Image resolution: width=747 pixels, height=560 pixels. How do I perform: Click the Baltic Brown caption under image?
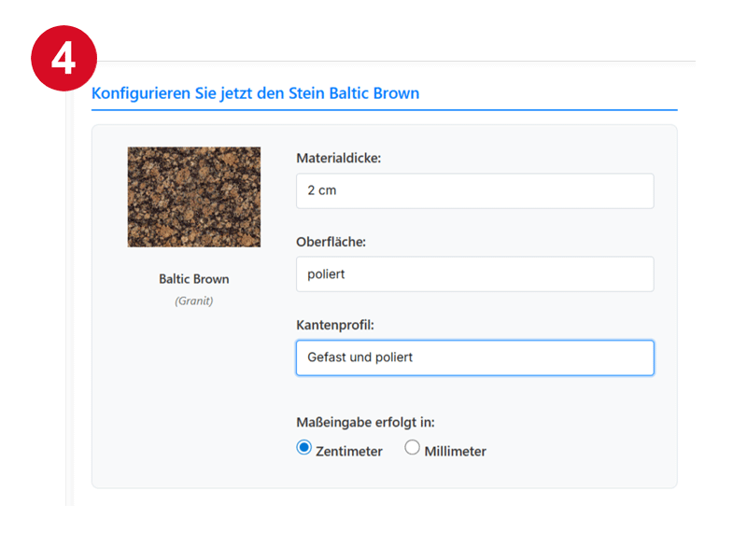coord(194,279)
